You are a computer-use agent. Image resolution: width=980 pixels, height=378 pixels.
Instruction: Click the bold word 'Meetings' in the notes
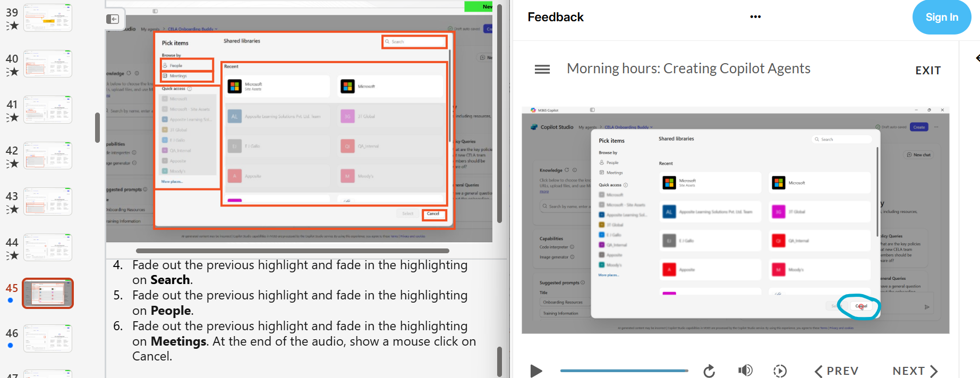[178, 341]
